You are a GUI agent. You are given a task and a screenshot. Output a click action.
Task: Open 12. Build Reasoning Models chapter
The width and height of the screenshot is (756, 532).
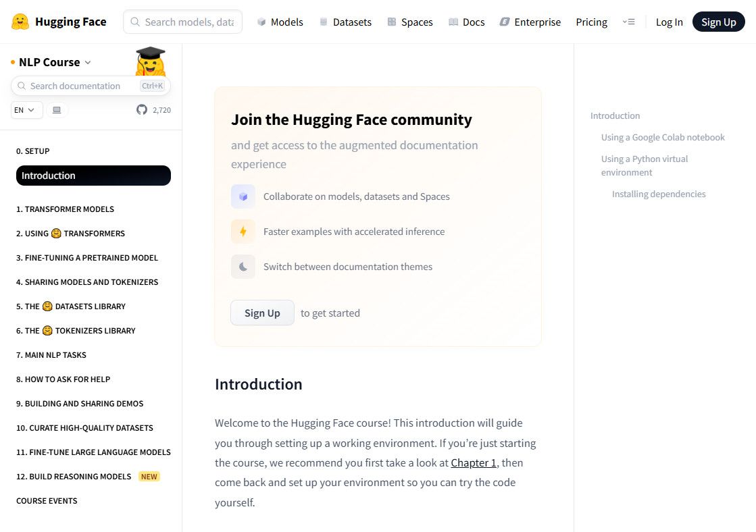74,477
